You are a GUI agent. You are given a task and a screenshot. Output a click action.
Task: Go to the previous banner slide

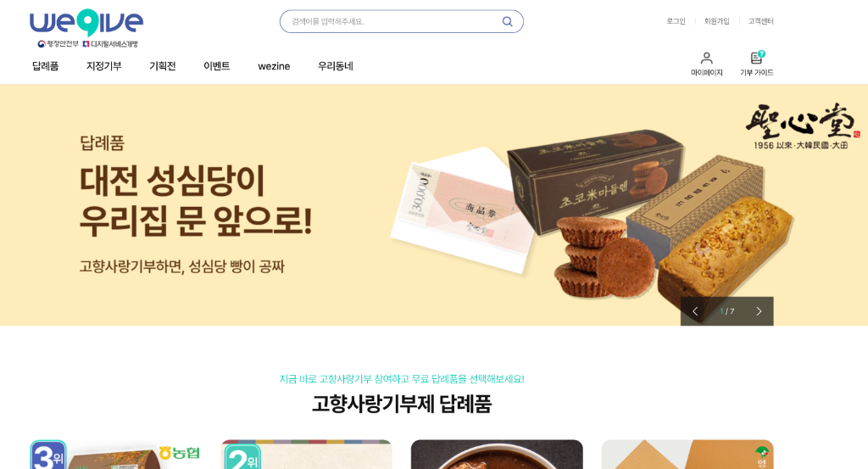click(x=695, y=311)
